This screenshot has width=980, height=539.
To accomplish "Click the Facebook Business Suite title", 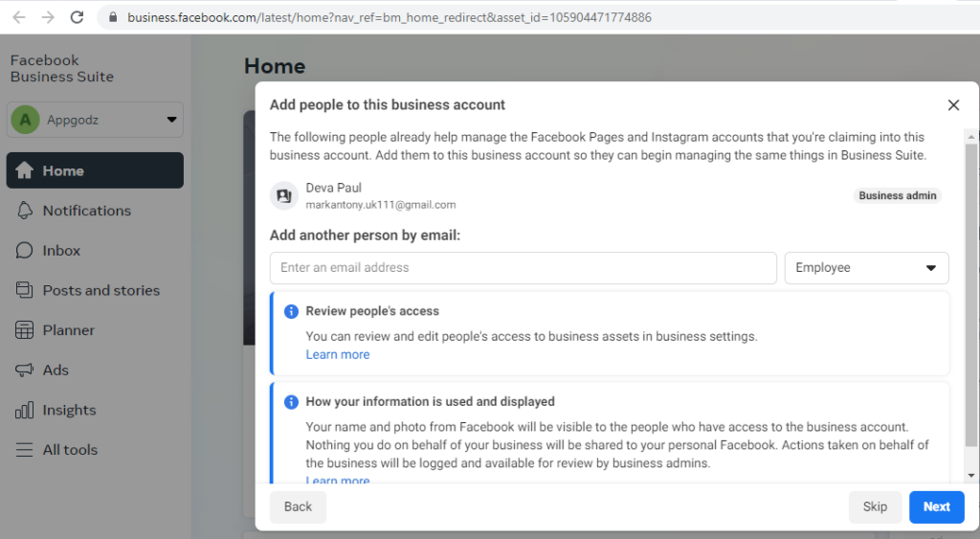I will pyautogui.click(x=62, y=68).
